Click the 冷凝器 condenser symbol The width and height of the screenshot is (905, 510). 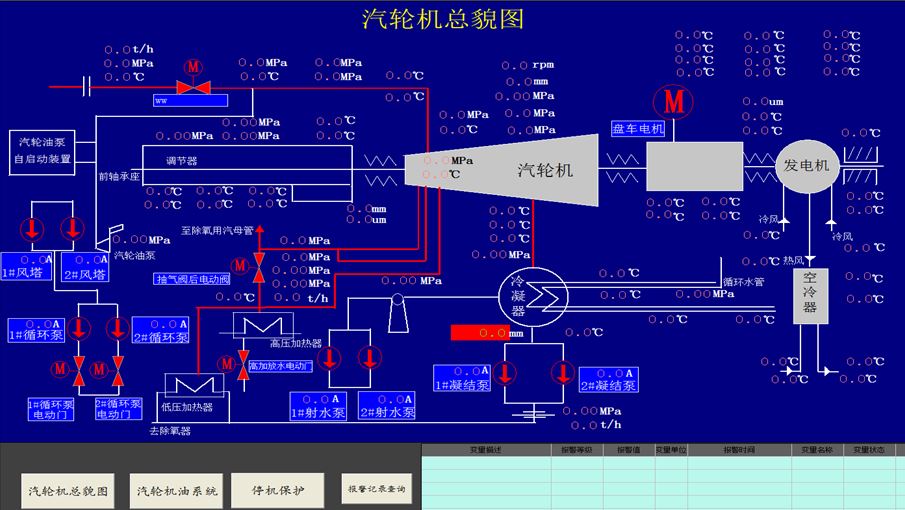[x=533, y=297]
